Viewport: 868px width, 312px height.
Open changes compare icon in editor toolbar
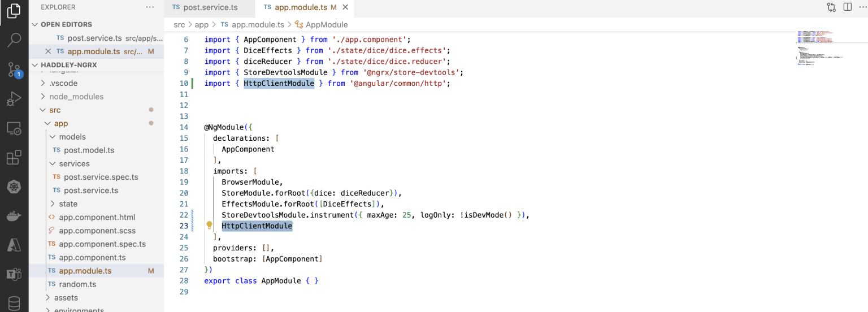(831, 7)
